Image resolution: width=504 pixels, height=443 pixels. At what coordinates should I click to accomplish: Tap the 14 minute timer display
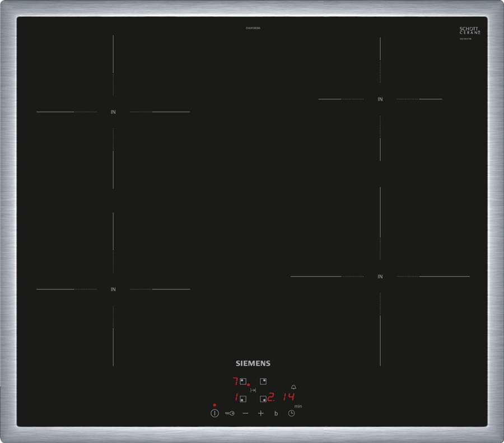click(290, 397)
